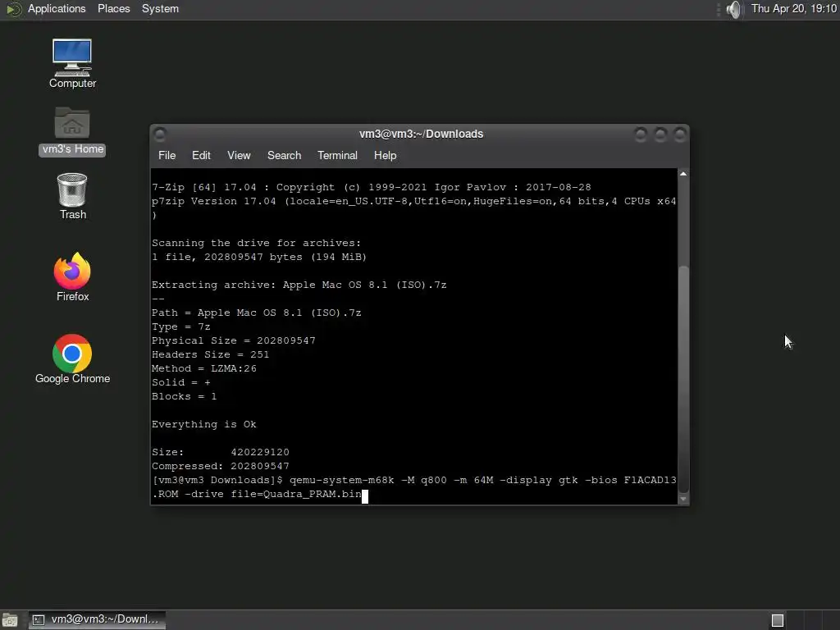This screenshot has height=630, width=840.
Task: Select the vm3's Home folder icon
Action: click(72, 130)
